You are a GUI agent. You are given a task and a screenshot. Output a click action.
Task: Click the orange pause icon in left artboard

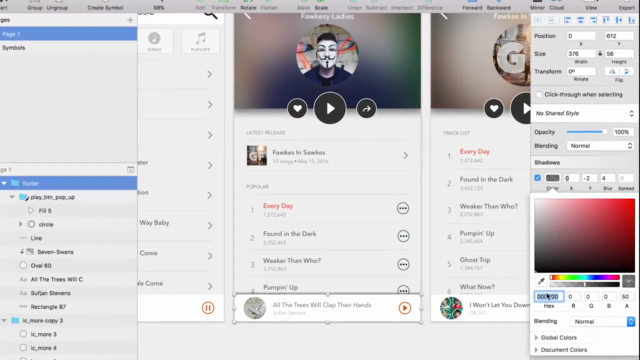[208, 308]
